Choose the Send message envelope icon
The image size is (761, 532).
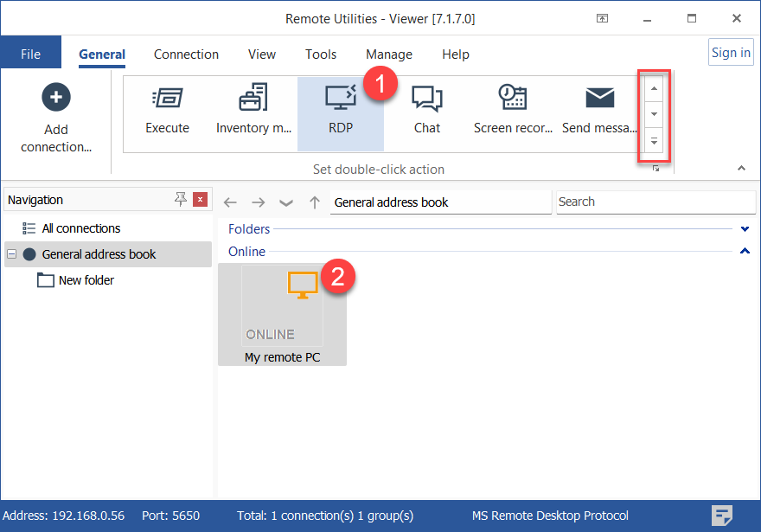coord(599,98)
